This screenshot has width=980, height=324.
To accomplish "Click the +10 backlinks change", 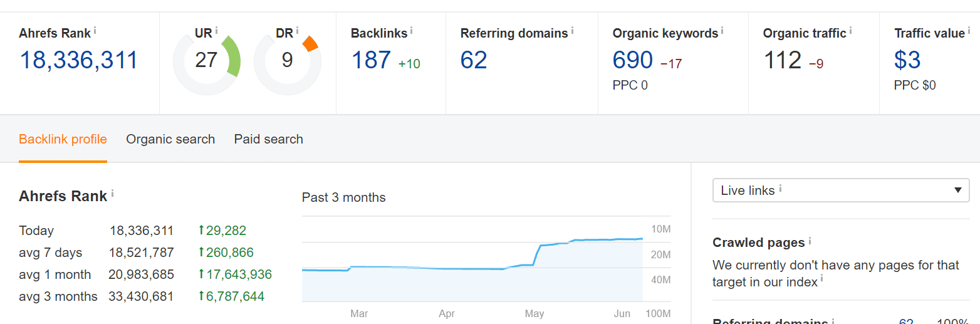I will [x=409, y=63].
